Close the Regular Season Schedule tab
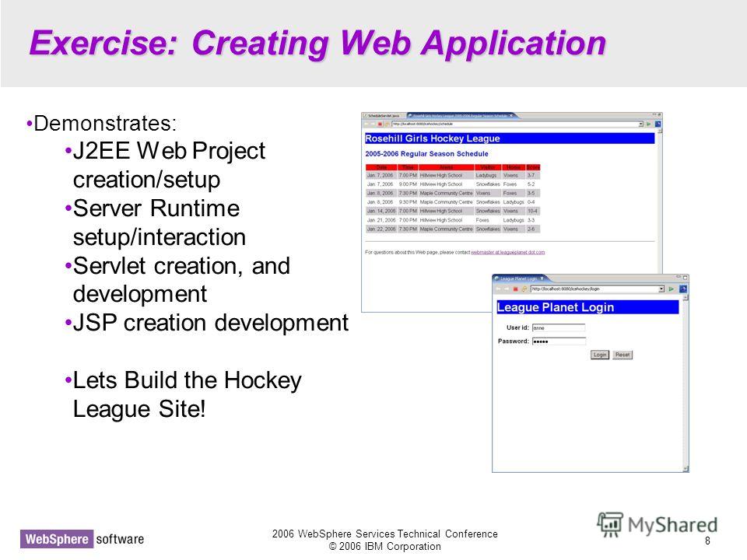Viewport: 747px width, 560px height. 511,115
